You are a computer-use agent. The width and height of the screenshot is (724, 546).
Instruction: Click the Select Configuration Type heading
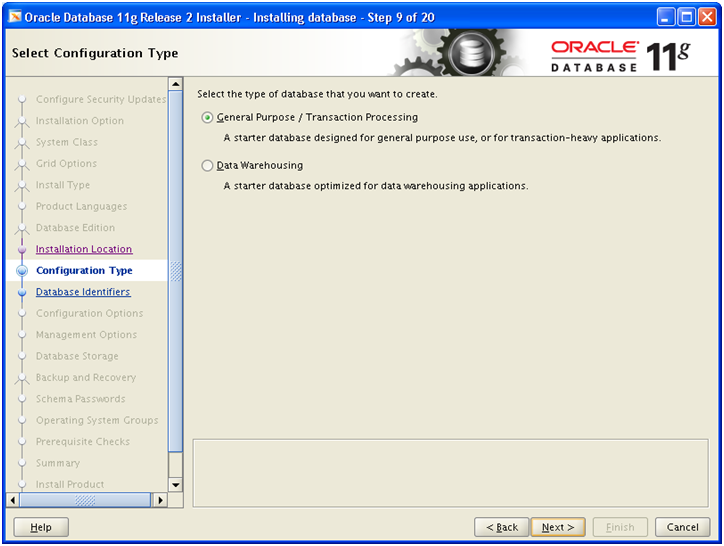click(95, 53)
